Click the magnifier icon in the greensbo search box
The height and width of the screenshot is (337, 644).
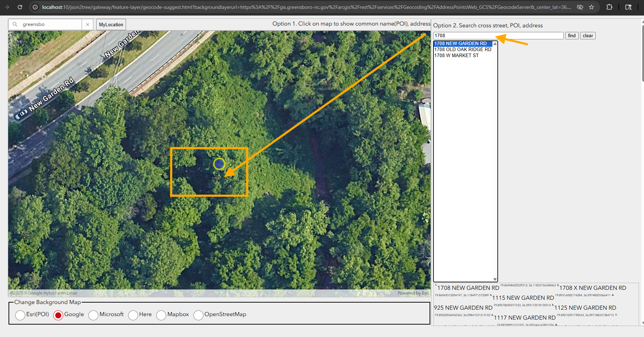(x=15, y=24)
